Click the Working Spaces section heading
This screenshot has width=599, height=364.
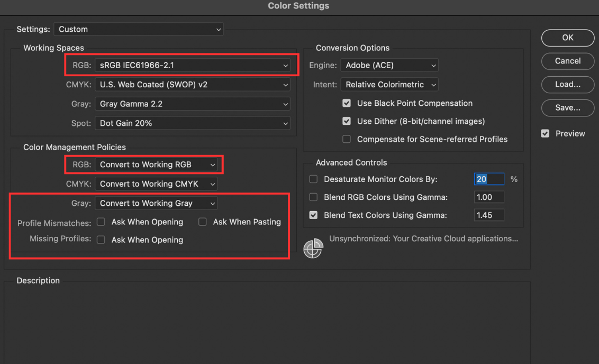tap(53, 48)
